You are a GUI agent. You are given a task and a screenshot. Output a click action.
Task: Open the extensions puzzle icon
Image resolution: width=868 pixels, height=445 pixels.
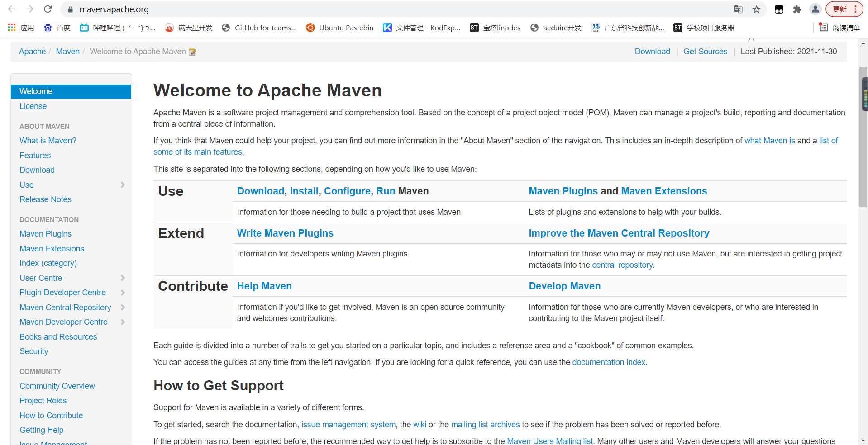coord(797,9)
